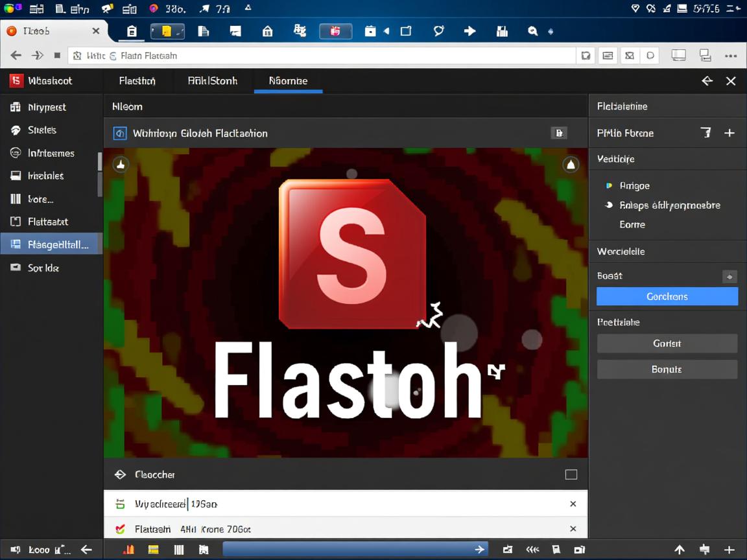Open the Imotales monitor icon in the sidebar
Screen dimensions: 747x560
pos(15,176)
